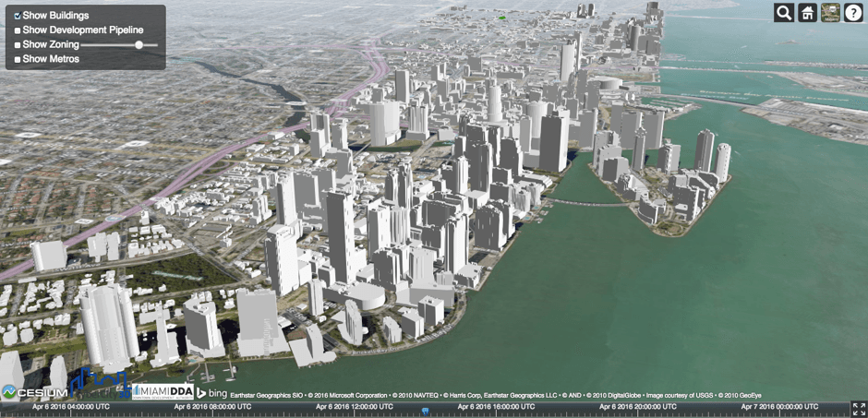Open the base layer imagery picker
868x418 pixels.
(830, 13)
